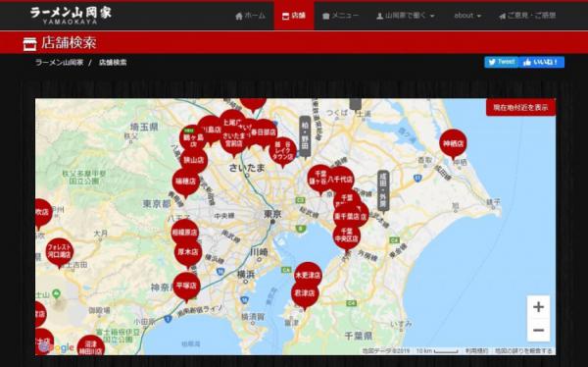Open the メニュー navigation item

click(340, 16)
